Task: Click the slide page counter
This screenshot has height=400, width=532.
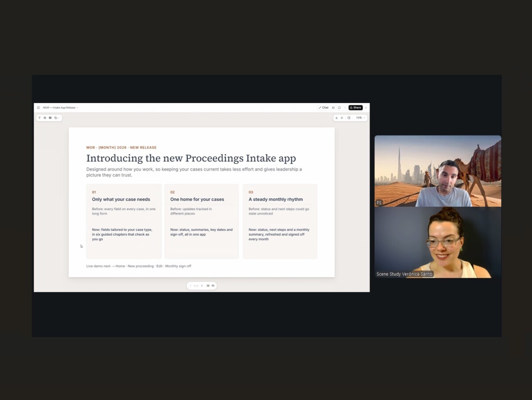Action: 196,286
